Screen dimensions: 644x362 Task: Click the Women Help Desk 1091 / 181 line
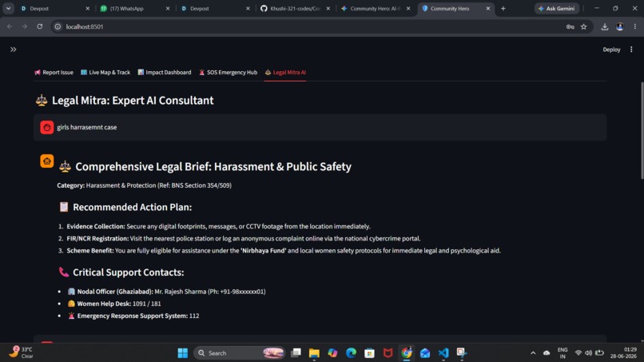pyautogui.click(x=114, y=304)
